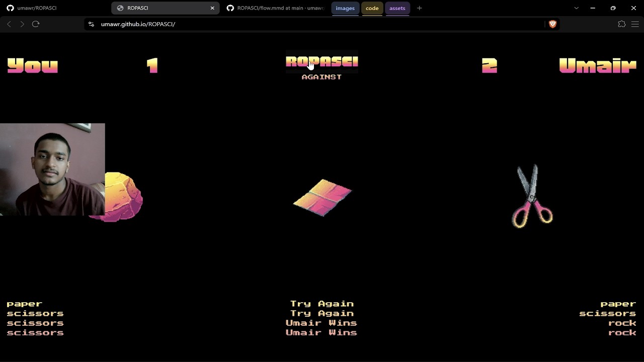Viewport: 644px width, 362px height.
Task: Choose the rock icon next to the webcam
Action: tap(123, 197)
